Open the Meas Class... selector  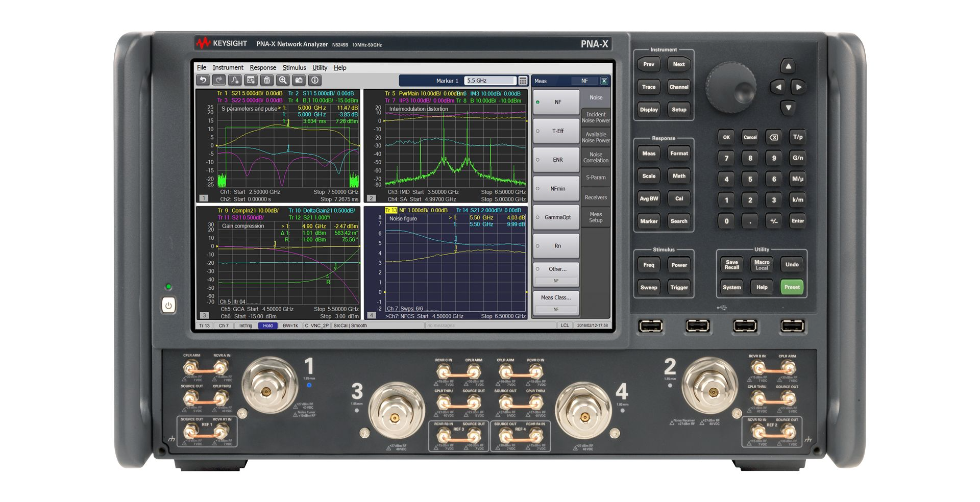tap(556, 298)
